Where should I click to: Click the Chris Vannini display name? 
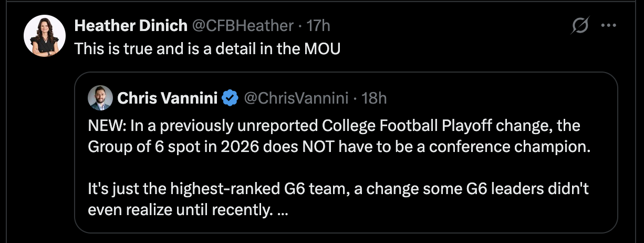167,98
